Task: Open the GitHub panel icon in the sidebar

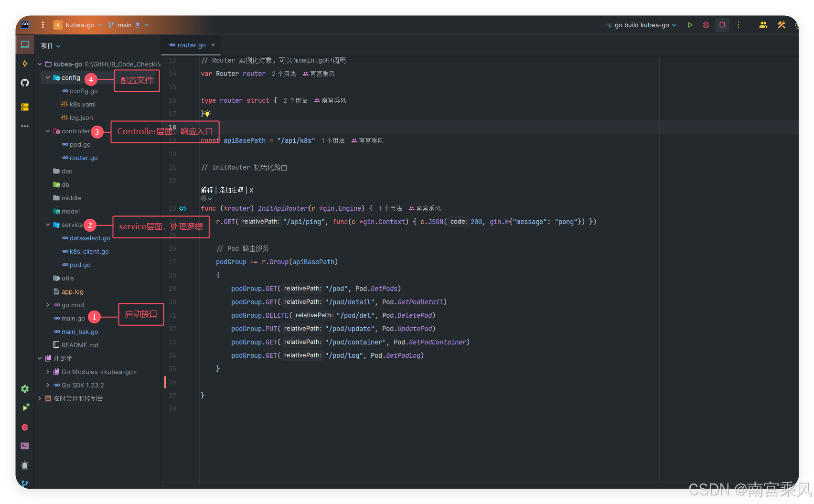Action: coord(25,83)
